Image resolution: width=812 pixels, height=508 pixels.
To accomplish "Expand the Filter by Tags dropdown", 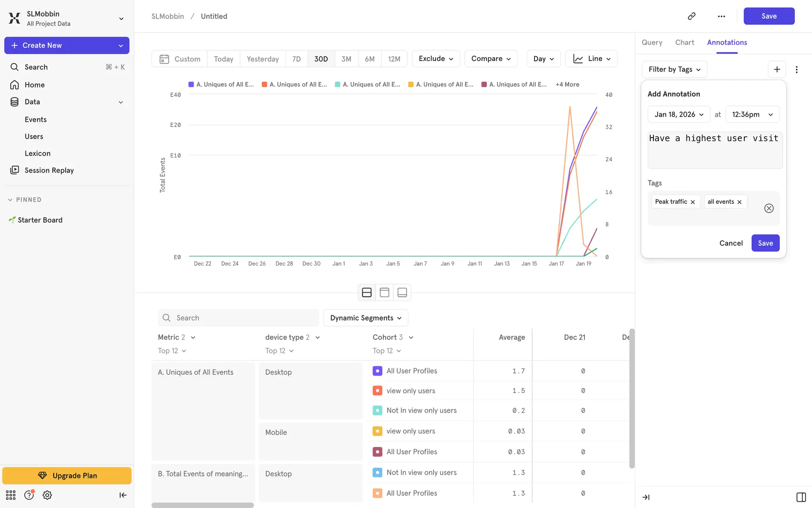I will tap(674, 69).
